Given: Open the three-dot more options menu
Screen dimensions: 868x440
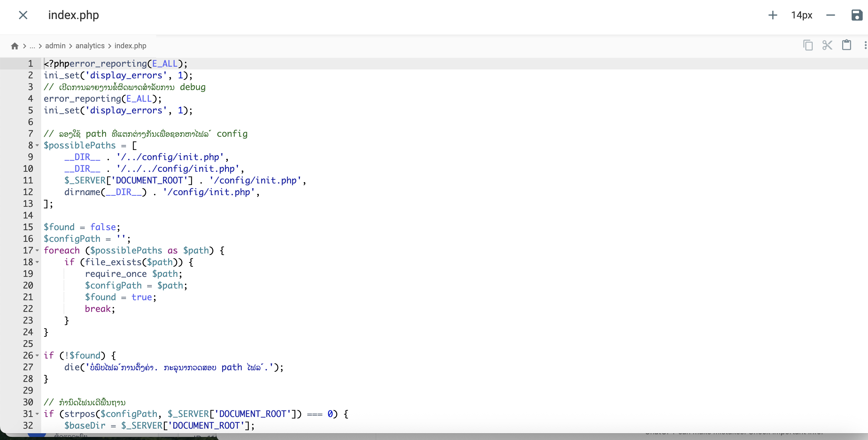Looking at the screenshot, I should click(x=865, y=45).
